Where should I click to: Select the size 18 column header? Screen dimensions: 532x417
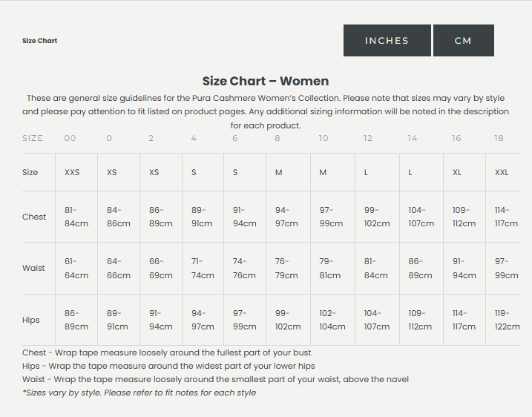(x=499, y=139)
